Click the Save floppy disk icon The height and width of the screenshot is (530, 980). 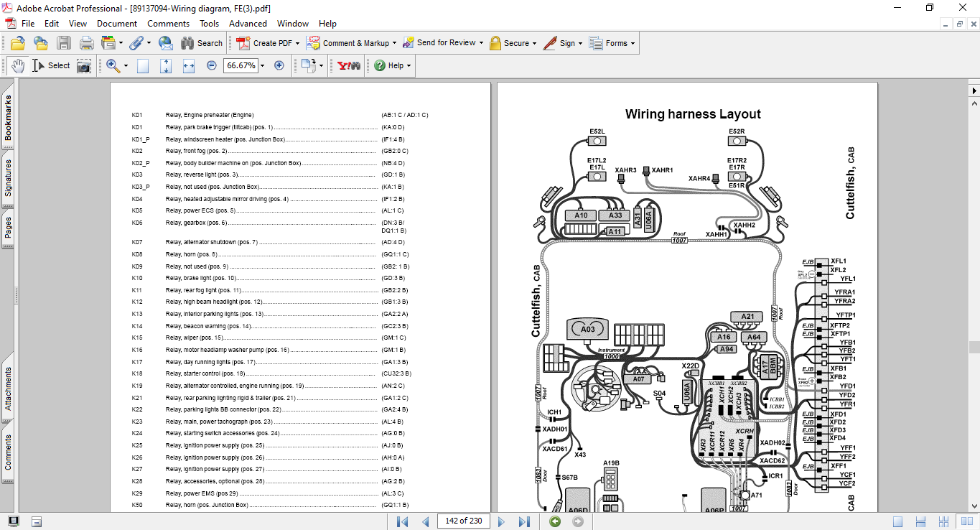64,43
